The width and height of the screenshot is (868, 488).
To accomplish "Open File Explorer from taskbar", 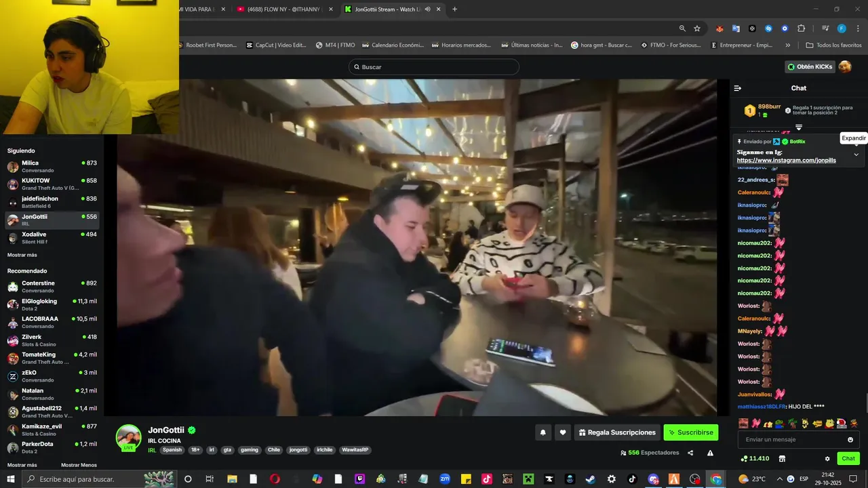I will [232, 479].
